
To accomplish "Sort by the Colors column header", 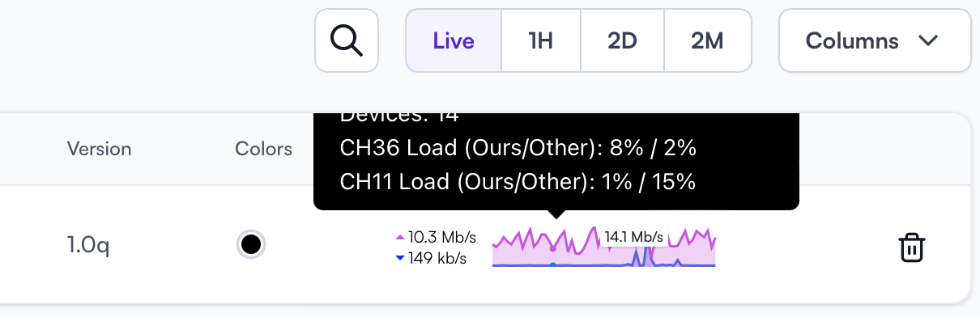I will [x=263, y=149].
